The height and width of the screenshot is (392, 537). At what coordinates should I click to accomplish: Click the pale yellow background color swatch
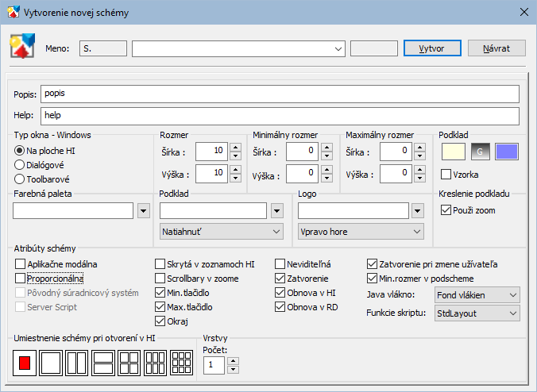(454, 152)
